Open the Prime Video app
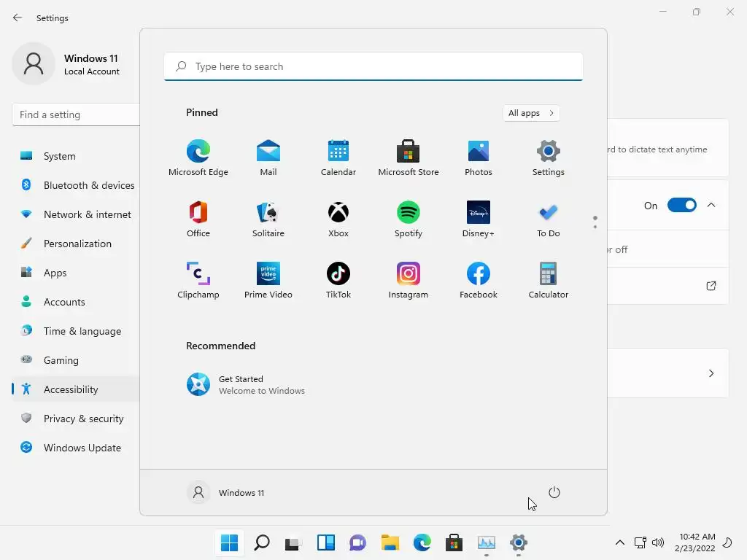747x560 pixels. click(x=268, y=281)
